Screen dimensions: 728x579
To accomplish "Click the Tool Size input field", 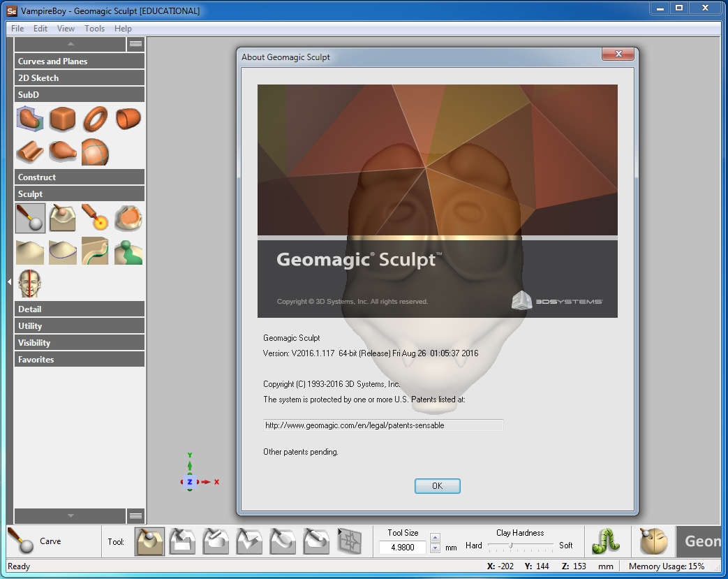I will point(403,548).
